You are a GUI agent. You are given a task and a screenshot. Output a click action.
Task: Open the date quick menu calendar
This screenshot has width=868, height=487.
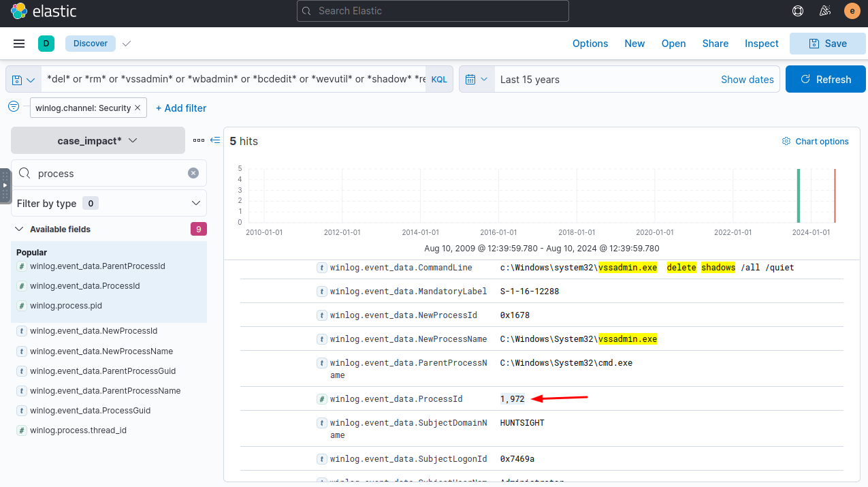pyautogui.click(x=477, y=80)
